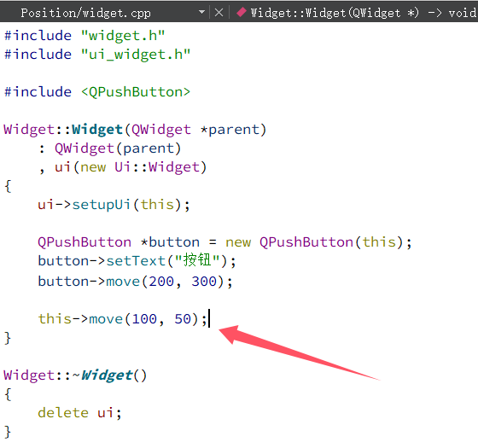Click the "按钮" string literal

tap(197, 260)
